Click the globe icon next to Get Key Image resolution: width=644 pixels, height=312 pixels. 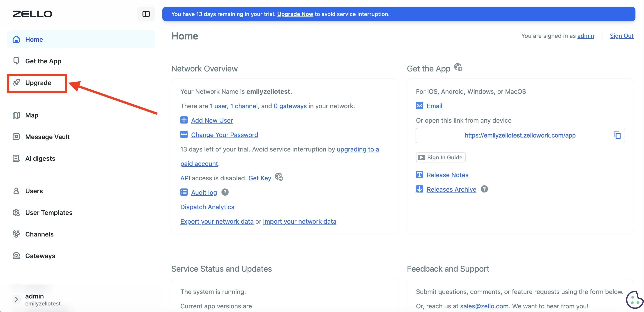coord(279,177)
